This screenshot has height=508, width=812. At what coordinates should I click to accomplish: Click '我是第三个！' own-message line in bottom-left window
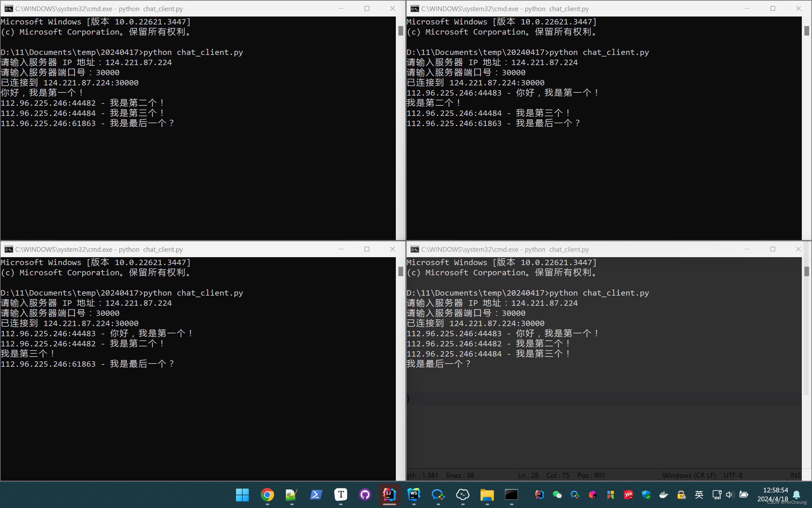tap(28, 353)
